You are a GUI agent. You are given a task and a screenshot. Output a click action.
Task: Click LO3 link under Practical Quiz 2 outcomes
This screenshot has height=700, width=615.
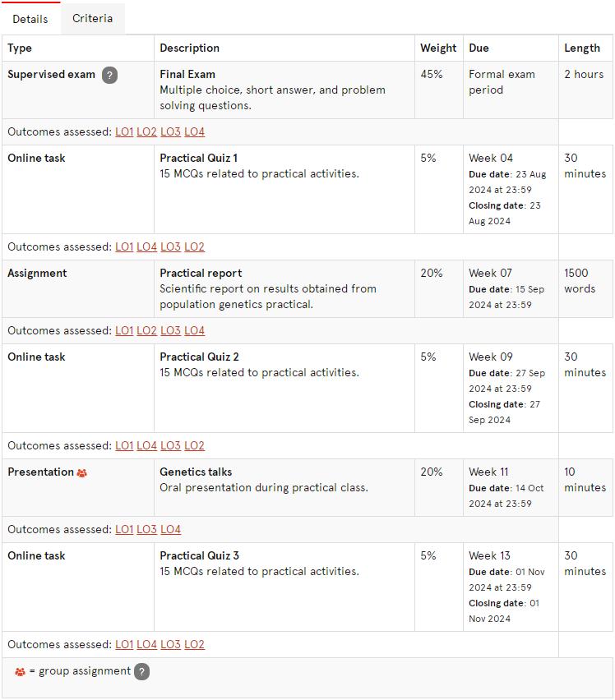(171, 446)
